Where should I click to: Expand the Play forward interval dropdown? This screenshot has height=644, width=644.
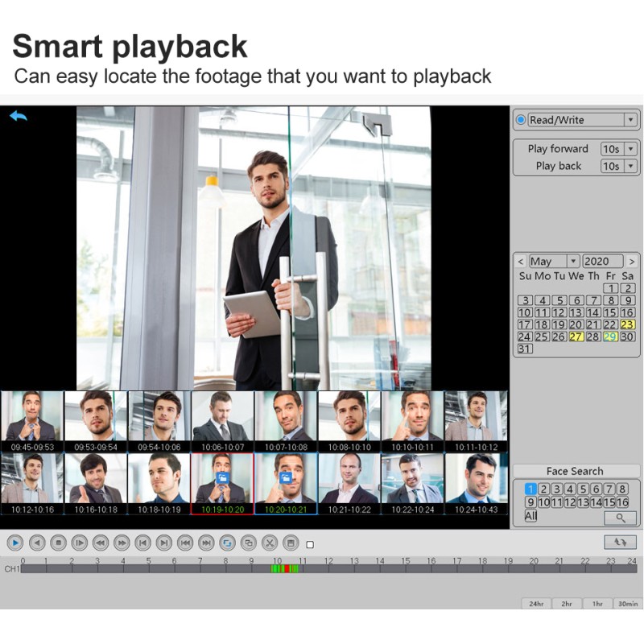point(630,149)
